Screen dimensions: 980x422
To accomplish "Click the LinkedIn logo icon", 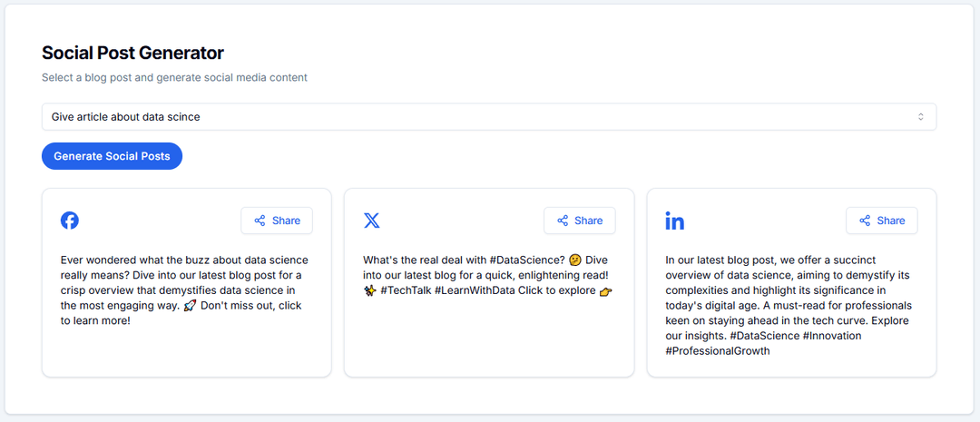I will point(674,221).
